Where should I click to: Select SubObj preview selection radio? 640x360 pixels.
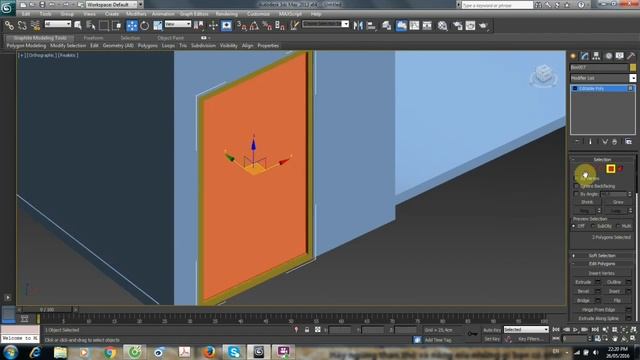point(593,226)
